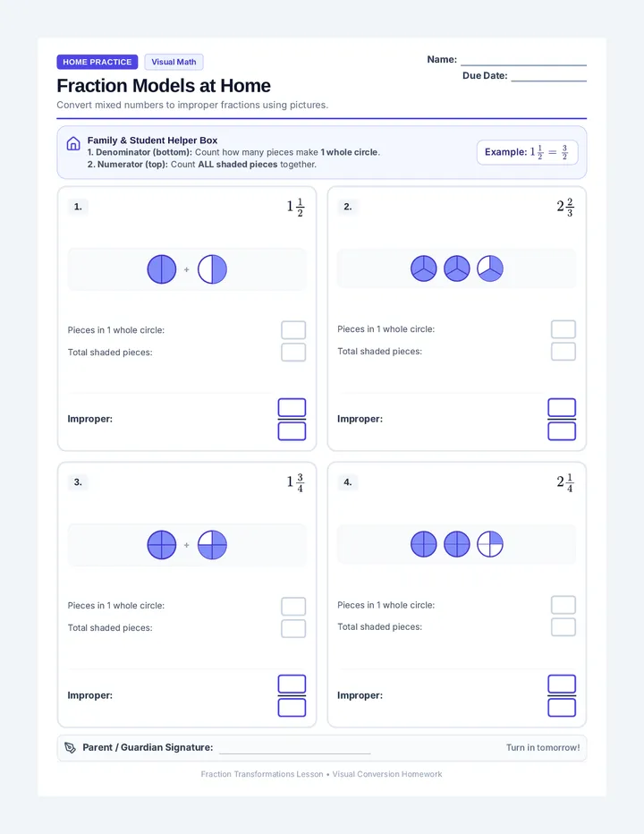Click the two-thirds shaded circle in problem 2
The width and height of the screenshot is (644, 834).
[490, 268]
